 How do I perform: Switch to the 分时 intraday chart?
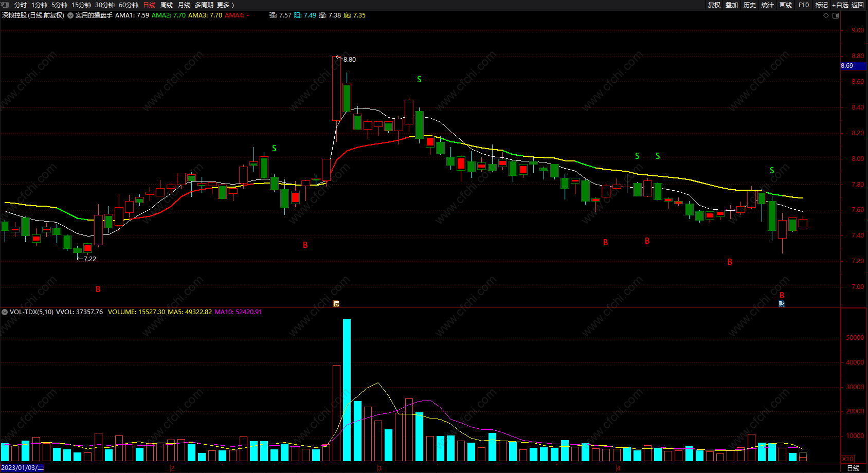[21, 5]
